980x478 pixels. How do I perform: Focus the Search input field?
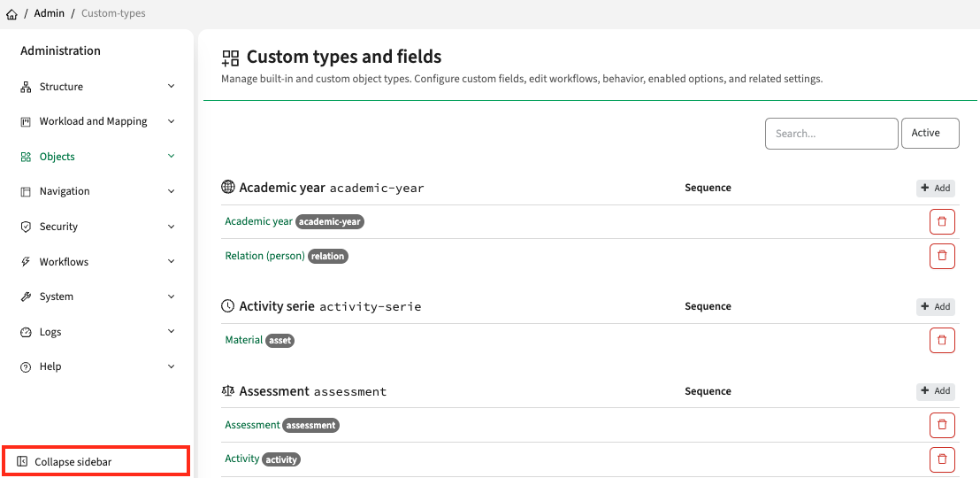(x=831, y=134)
